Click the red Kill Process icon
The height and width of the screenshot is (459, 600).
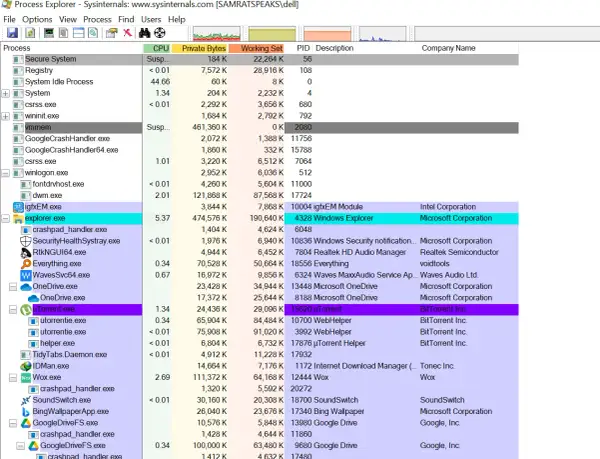pos(127,33)
